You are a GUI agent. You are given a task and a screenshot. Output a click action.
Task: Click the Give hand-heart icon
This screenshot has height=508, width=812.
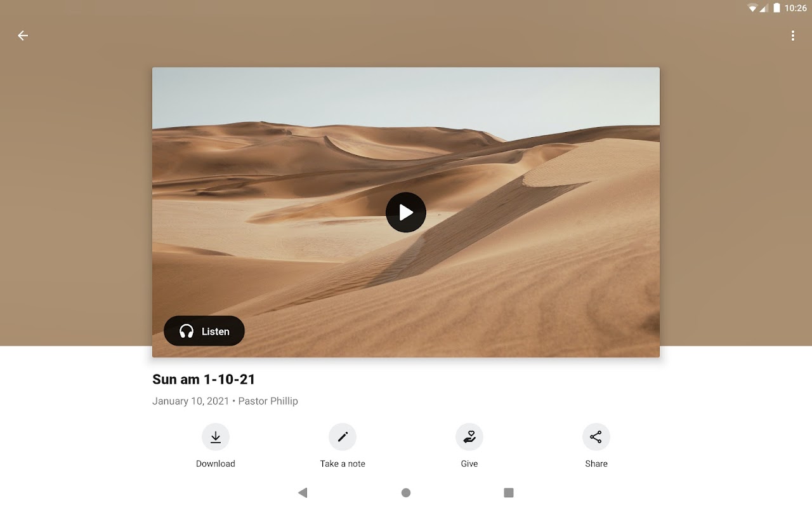pyautogui.click(x=469, y=437)
